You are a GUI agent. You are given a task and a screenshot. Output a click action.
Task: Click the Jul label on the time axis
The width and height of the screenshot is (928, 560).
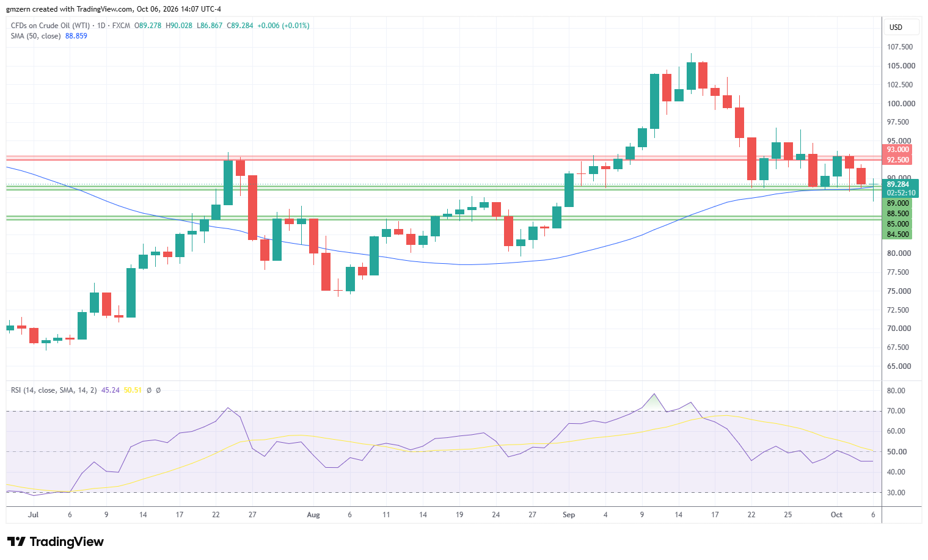point(33,515)
